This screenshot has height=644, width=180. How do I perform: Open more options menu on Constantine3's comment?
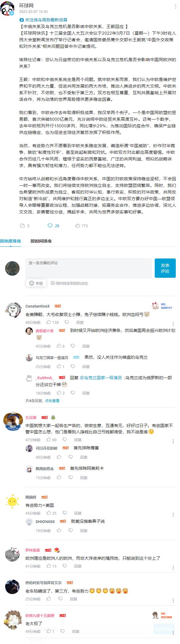(173, 324)
